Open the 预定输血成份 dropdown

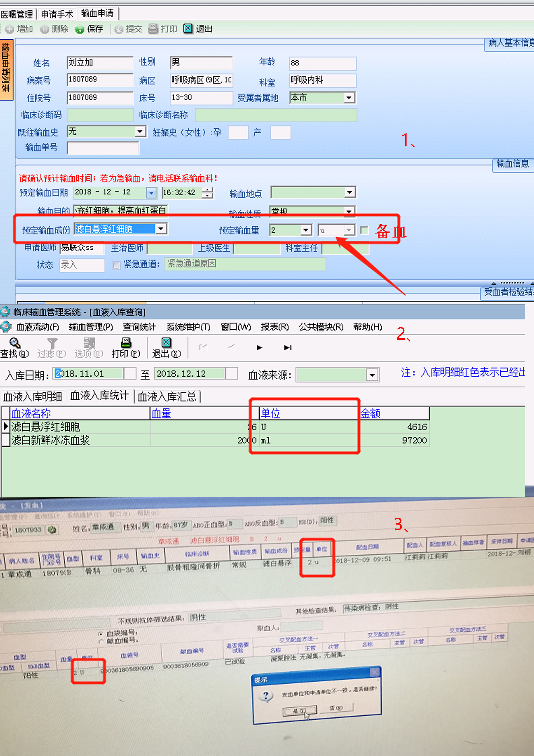tap(161, 228)
